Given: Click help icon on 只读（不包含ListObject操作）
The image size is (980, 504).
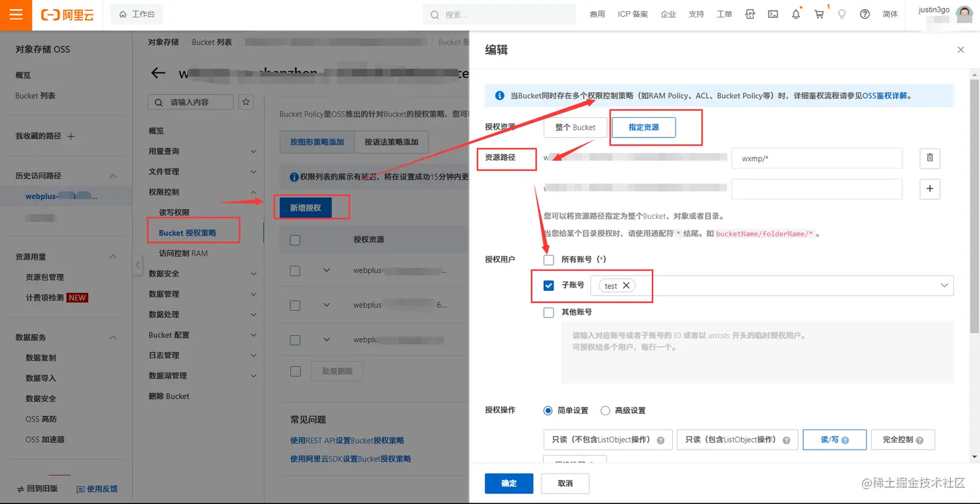Looking at the screenshot, I should coord(660,440).
